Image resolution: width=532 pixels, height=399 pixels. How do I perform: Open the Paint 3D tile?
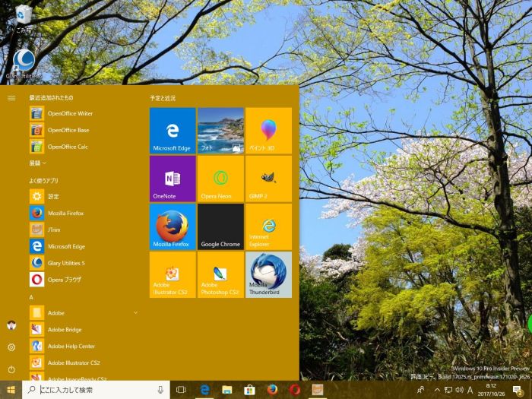click(x=268, y=131)
